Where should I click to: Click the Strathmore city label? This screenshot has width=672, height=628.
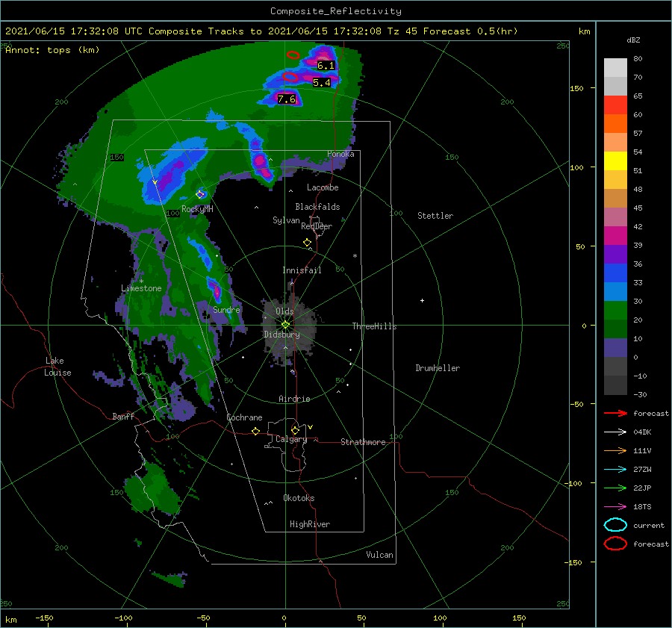(363, 442)
